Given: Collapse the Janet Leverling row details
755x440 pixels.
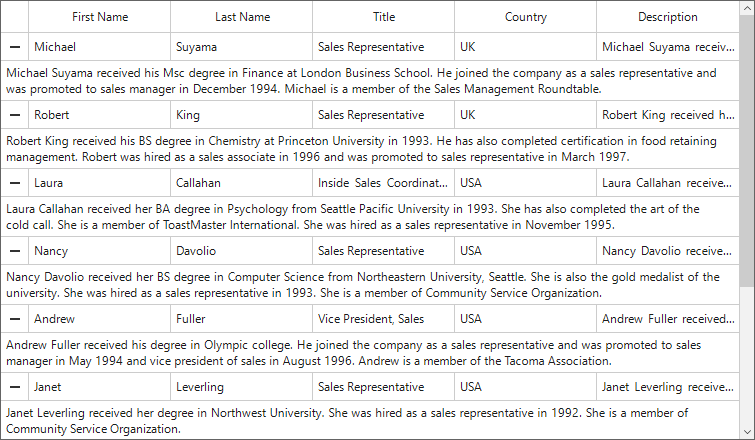Looking at the screenshot, I should (x=15, y=387).
